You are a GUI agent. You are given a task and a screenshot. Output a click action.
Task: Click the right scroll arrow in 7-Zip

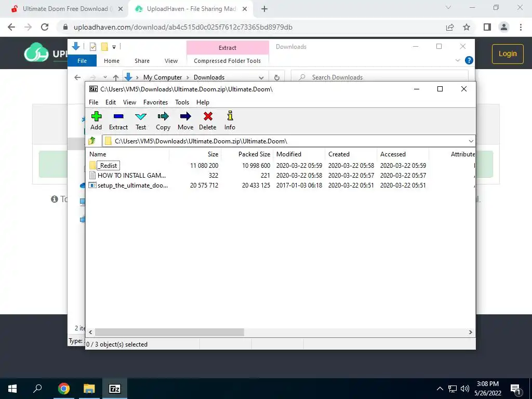pos(470,332)
